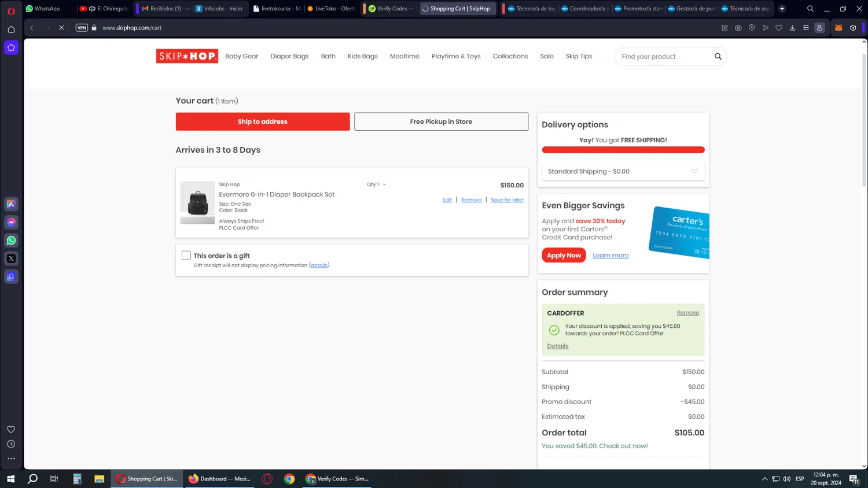
Task: Open Chrome Verify Codes taskbar window
Action: coord(337,479)
